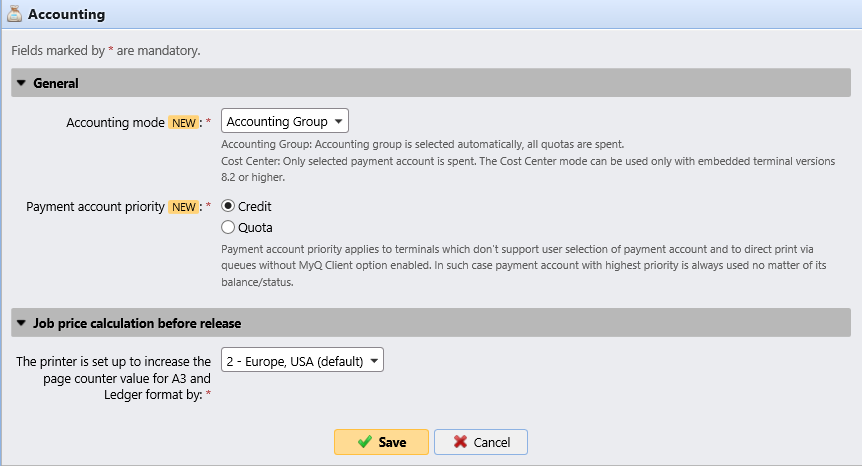Click the green checkmark icon on Save

pos(364,442)
